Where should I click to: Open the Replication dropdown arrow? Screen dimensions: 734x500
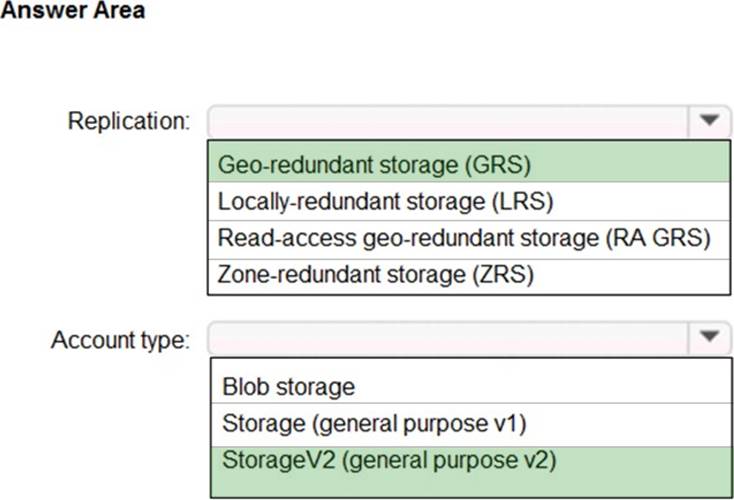(708, 121)
